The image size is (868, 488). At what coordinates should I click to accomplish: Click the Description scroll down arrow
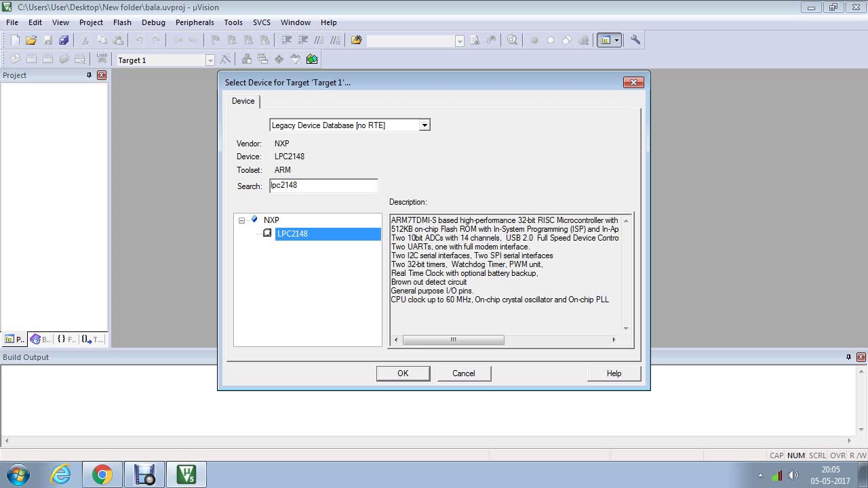[626, 329]
